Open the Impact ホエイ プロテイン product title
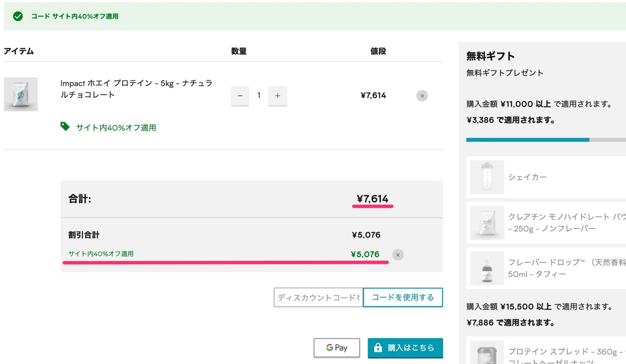The image size is (626, 364). 136,89
